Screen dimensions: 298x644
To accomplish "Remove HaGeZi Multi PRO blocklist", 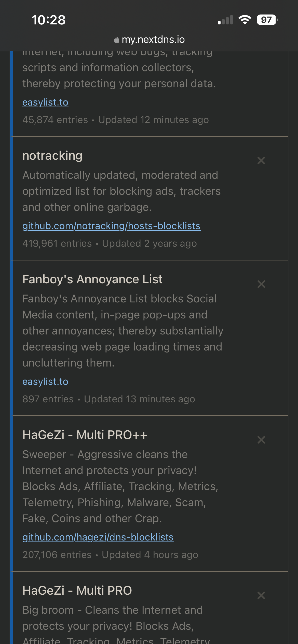I will pyautogui.click(x=261, y=595).
